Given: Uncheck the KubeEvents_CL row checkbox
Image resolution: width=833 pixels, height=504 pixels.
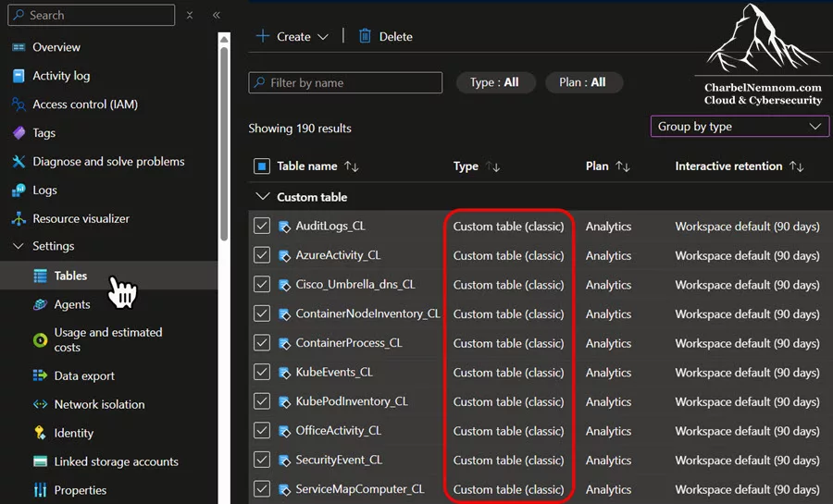Looking at the screenshot, I should point(262,372).
